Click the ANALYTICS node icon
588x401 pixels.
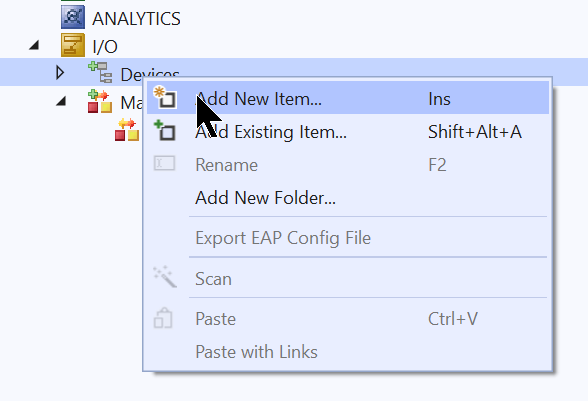point(73,17)
